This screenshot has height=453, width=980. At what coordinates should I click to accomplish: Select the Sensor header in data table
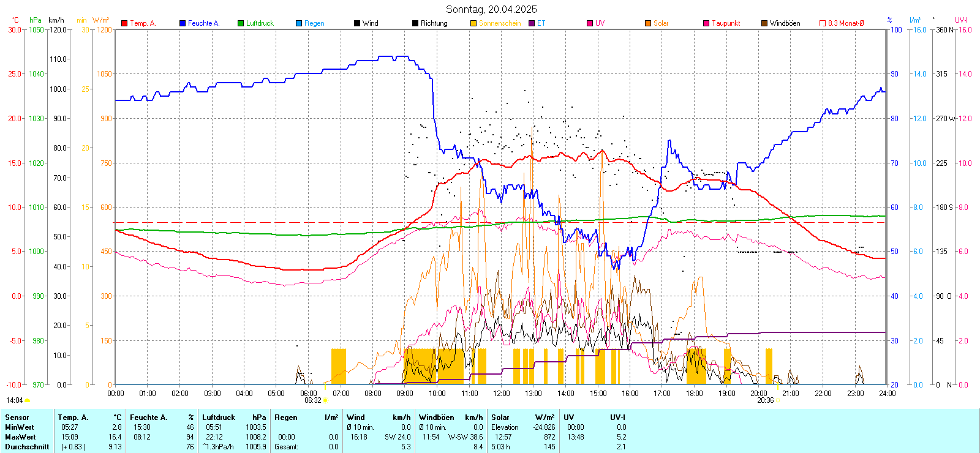point(17,417)
